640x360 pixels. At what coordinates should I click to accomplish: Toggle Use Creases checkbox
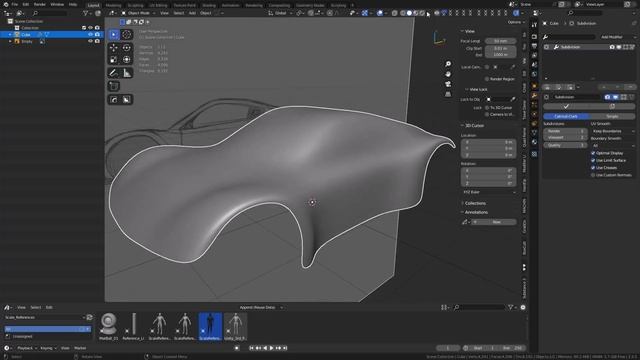pyautogui.click(x=593, y=168)
